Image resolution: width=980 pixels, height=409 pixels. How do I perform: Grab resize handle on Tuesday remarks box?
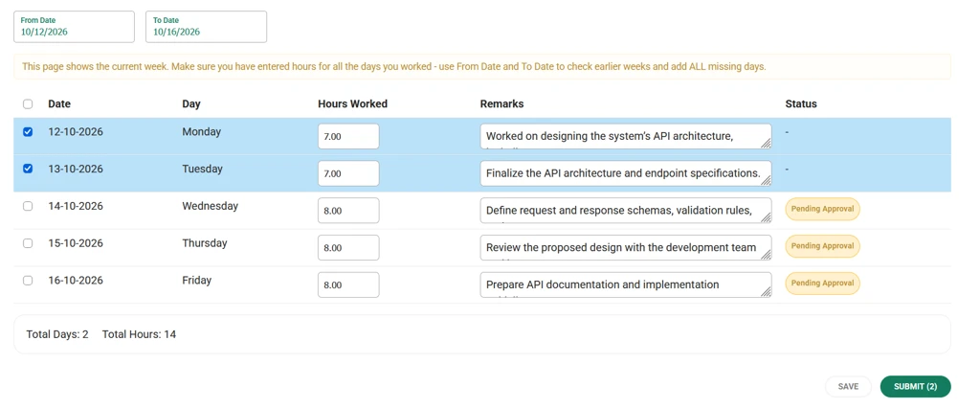click(767, 181)
